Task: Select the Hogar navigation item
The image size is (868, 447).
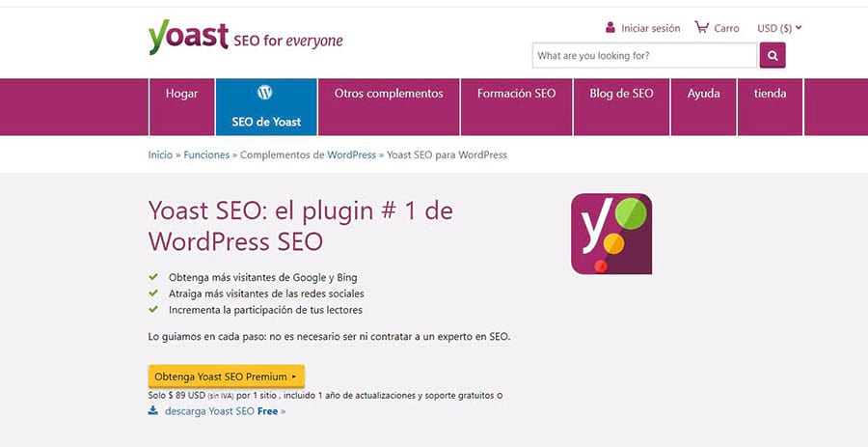Action: click(x=181, y=94)
